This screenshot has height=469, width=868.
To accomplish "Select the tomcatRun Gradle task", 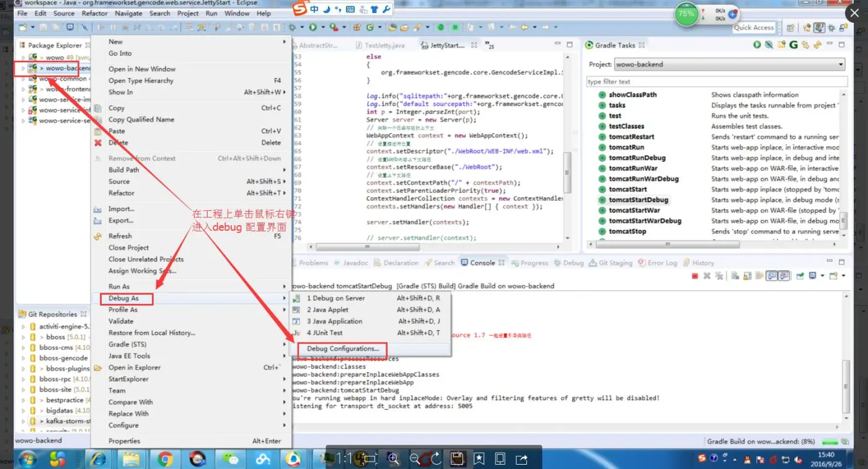I will tap(626, 148).
